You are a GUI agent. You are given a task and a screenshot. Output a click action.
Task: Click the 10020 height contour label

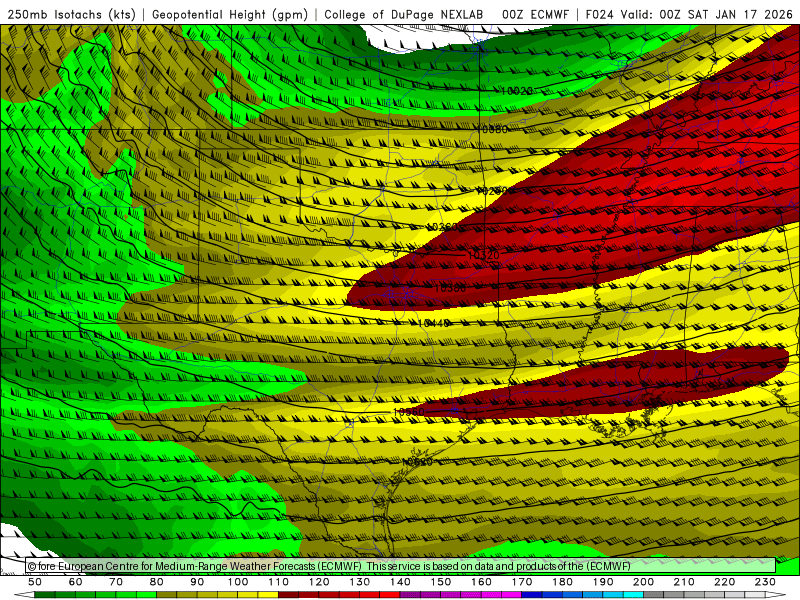tap(517, 91)
